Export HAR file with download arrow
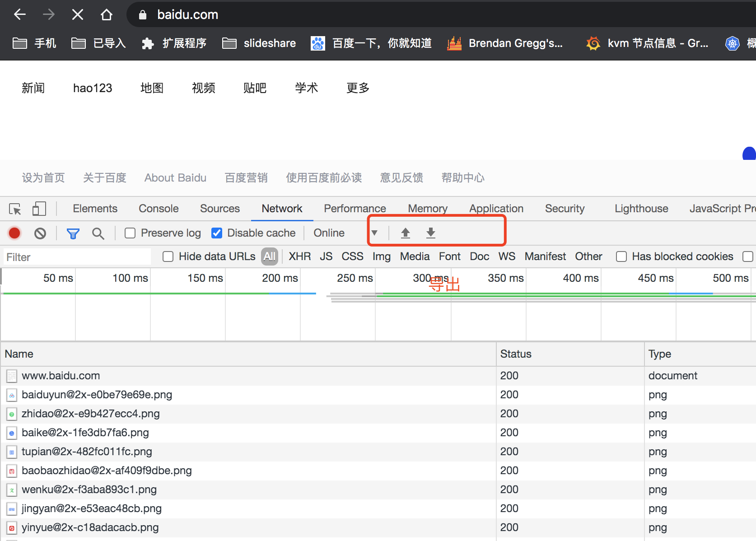The image size is (756, 541). 431,233
